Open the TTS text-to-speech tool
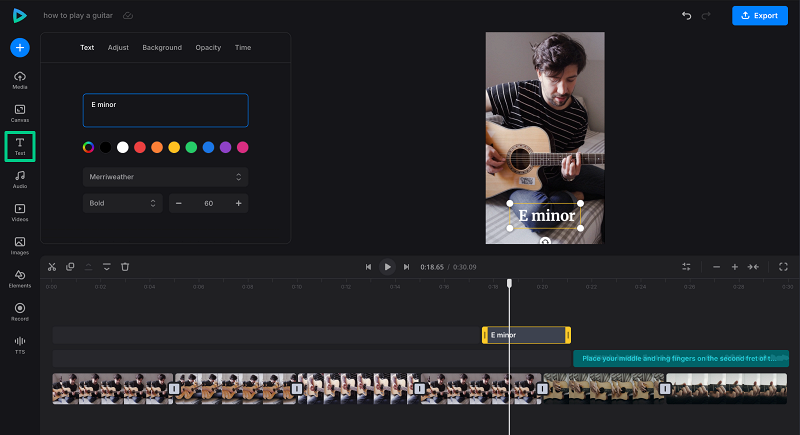 [x=20, y=345]
